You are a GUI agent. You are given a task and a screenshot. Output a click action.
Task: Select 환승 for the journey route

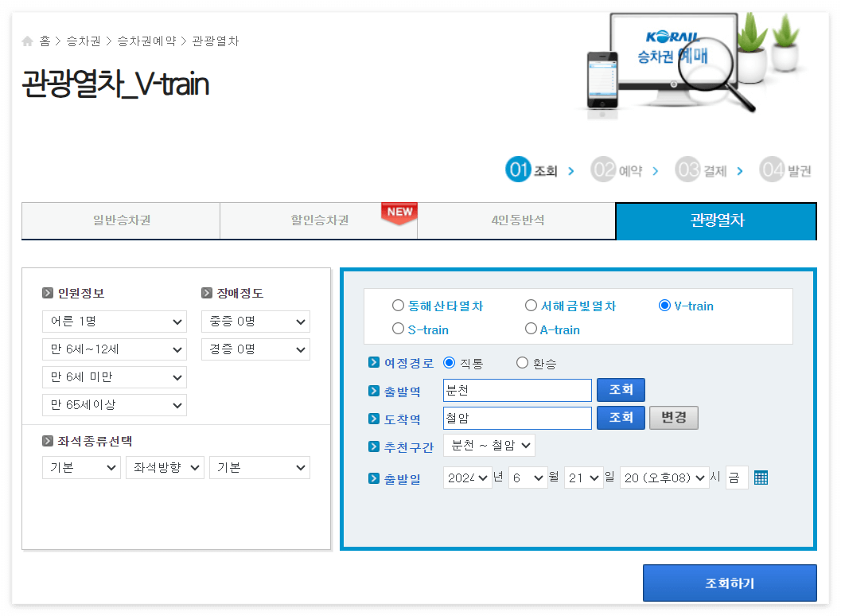tap(522, 362)
